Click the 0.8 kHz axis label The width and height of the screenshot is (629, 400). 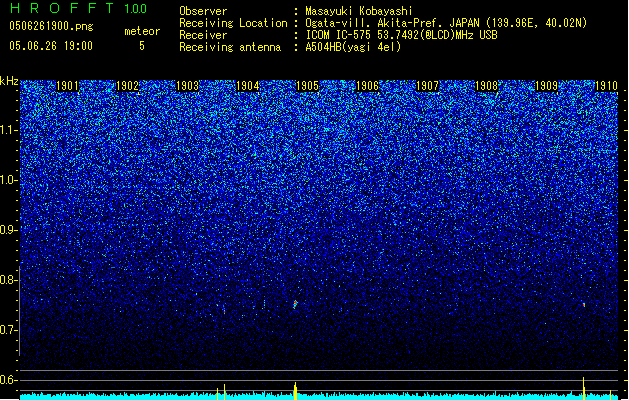(9, 280)
